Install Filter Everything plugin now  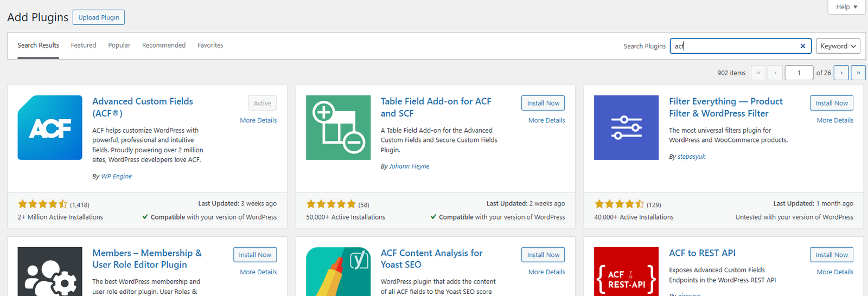point(831,103)
